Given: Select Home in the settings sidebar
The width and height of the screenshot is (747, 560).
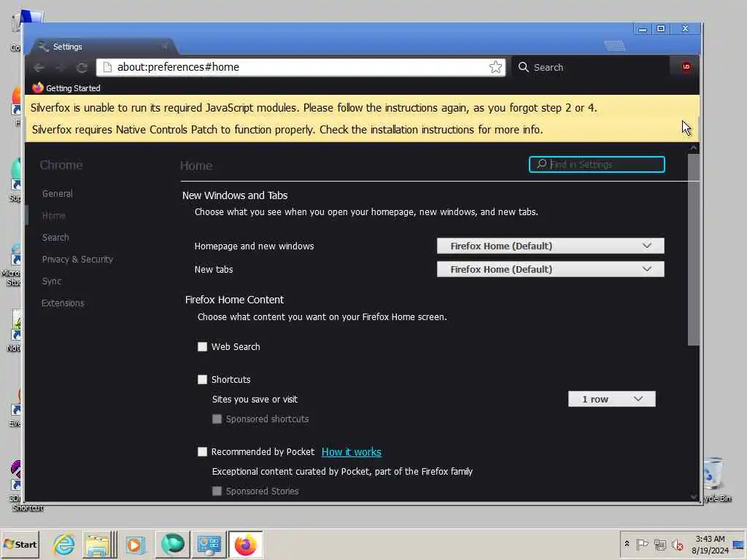Looking at the screenshot, I should tap(54, 216).
